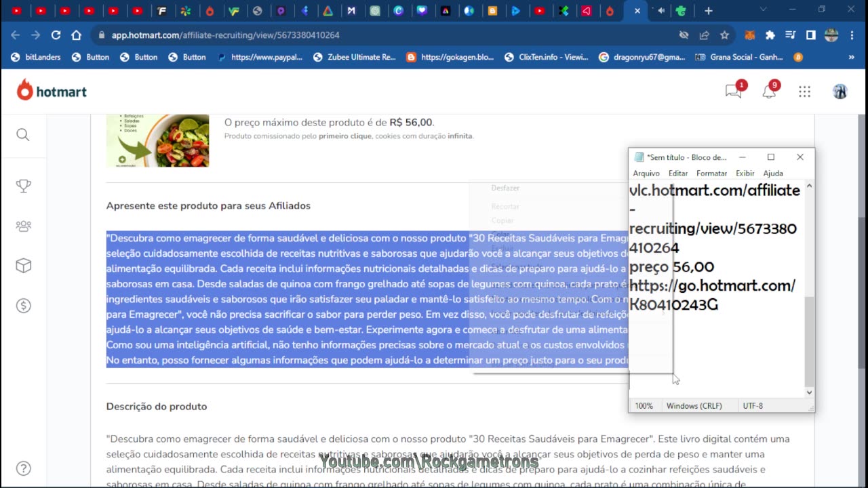868x488 pixels.
Task: Click 'preço 56,00' line in Notepad
Action: (671, 266)
